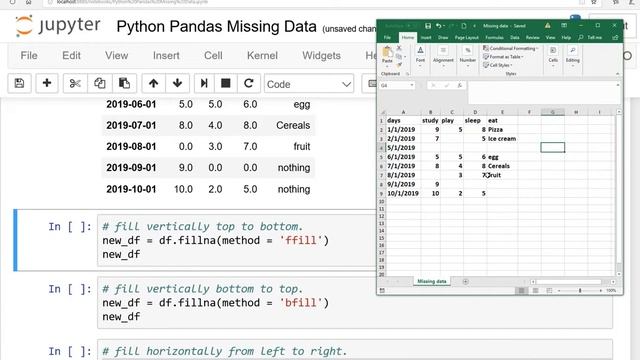Move the selected cell up
640x360 pixels.
tap(153, 84)
